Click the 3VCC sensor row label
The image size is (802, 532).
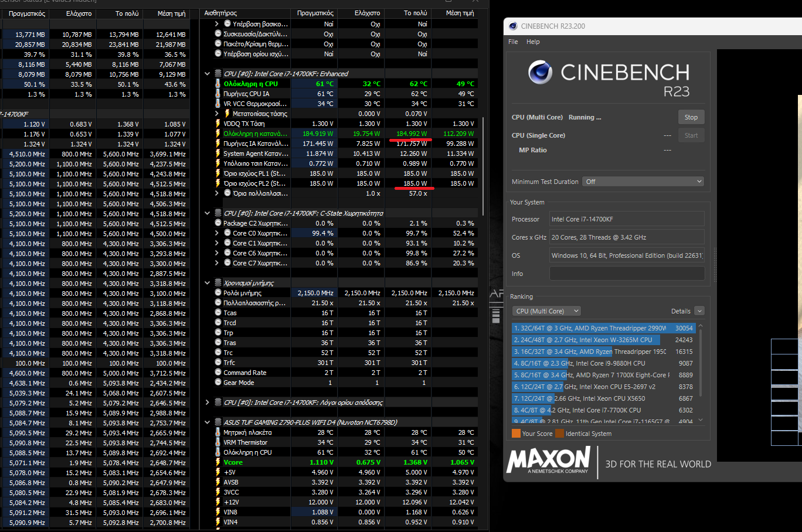(231, 492)
